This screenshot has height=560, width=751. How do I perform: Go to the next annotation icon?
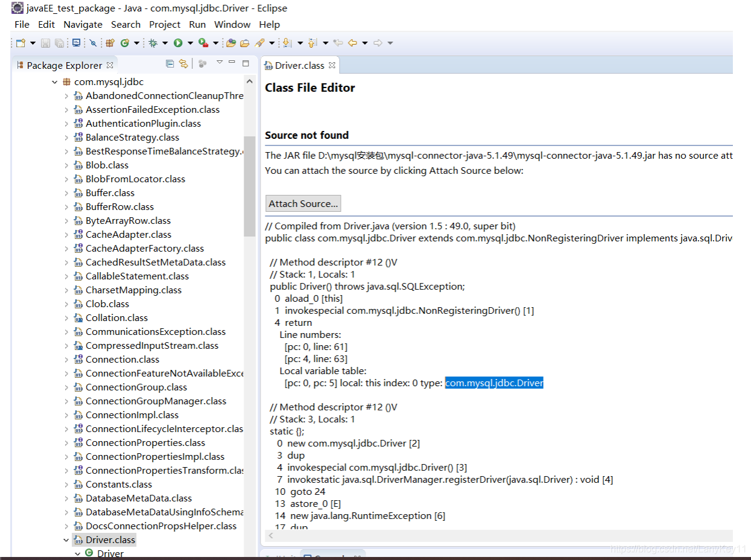[x=287, y=43]
